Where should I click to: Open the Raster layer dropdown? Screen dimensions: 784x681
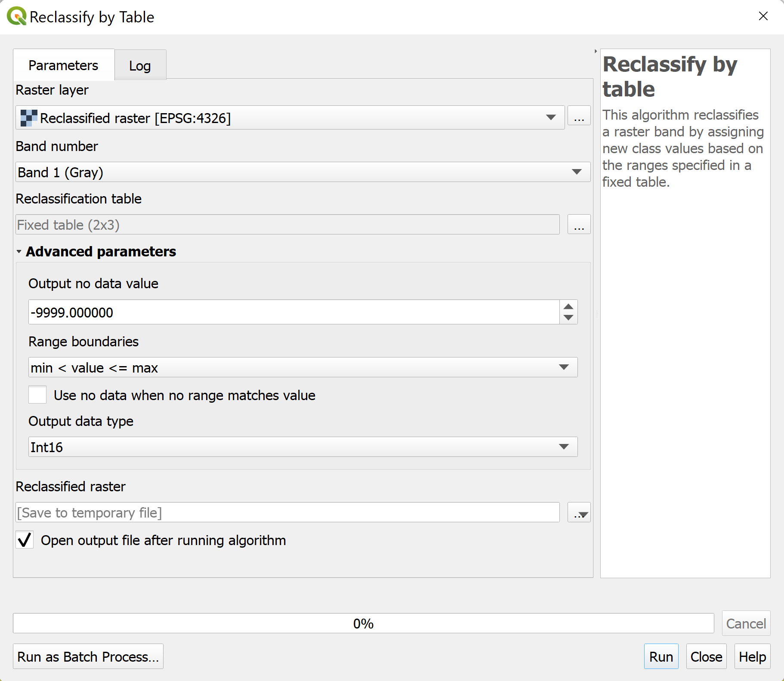click(x=290, y=117)
